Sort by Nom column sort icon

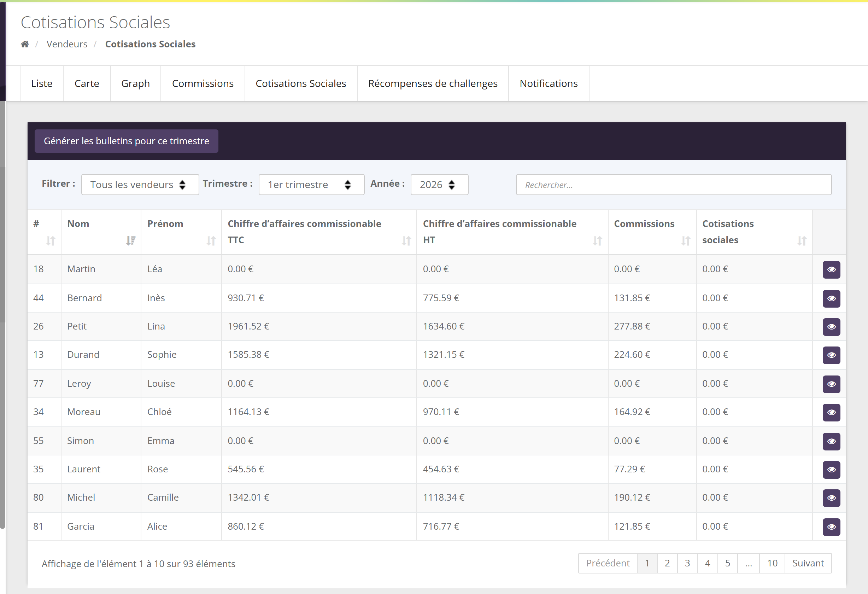pos(130,240)
